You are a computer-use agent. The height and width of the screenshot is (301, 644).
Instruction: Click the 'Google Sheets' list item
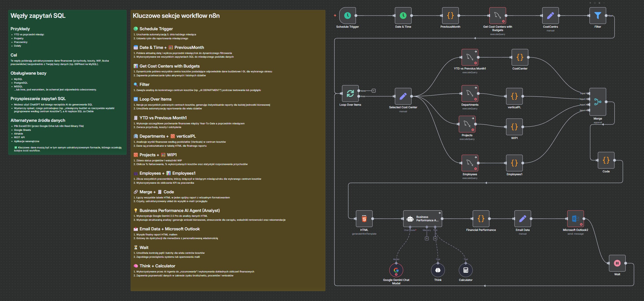(x=22, y=130)
